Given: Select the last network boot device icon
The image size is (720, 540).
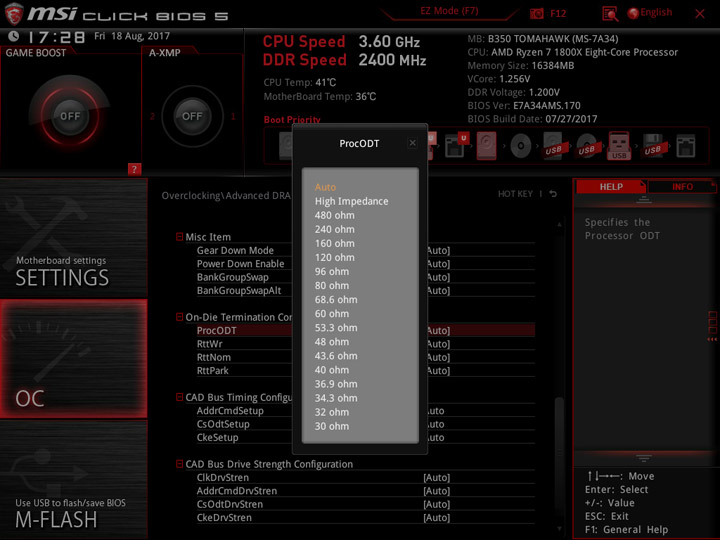Looking at the screenshot, I should (x=686, y=146).
